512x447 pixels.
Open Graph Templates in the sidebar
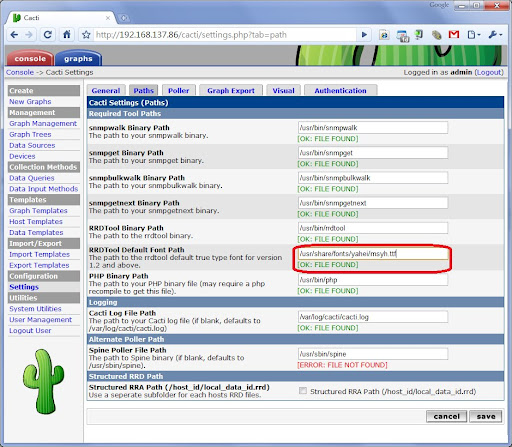pyautogui.click(x=38, y=211)
